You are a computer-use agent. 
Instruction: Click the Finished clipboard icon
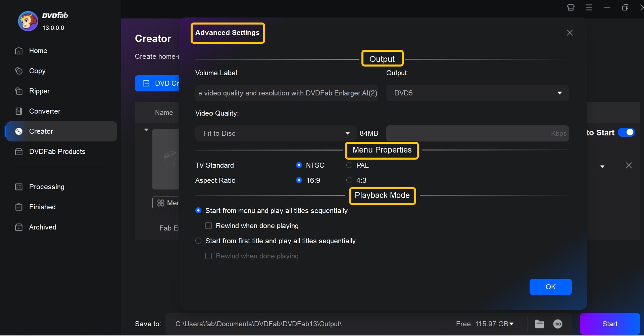point(19,207)
